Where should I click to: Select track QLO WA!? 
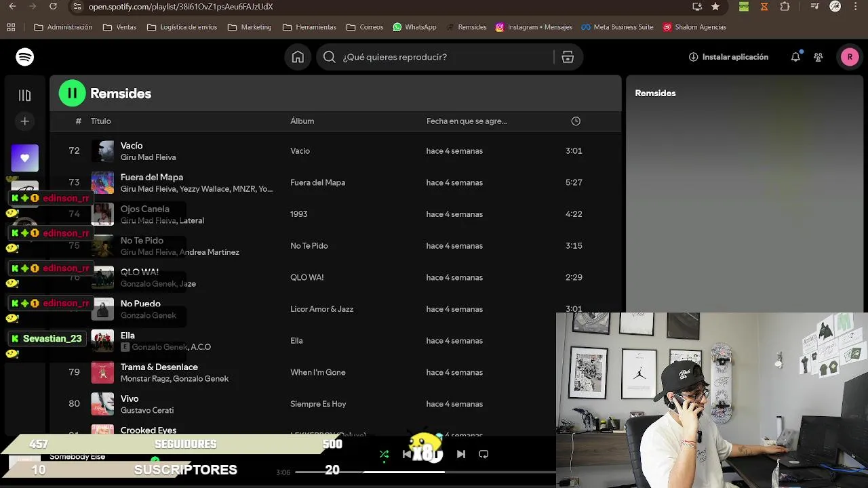[140, 272]
